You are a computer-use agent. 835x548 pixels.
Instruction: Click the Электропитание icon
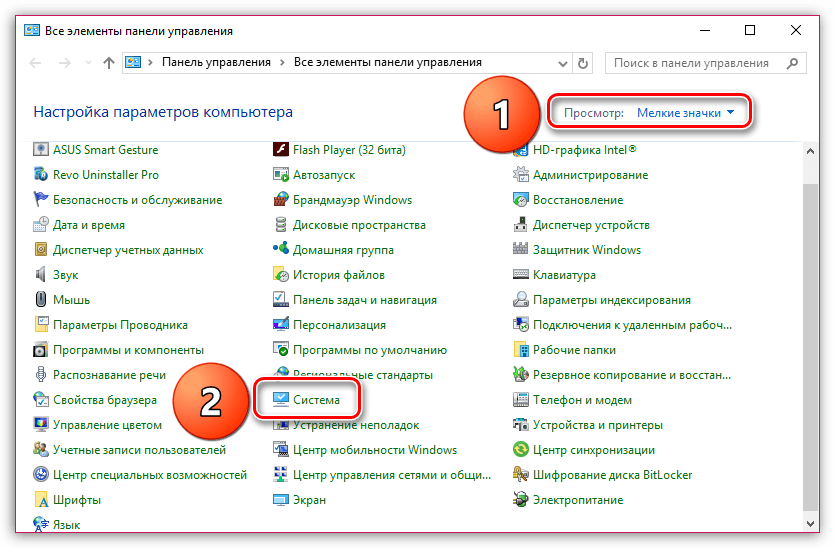click(520, 500)
